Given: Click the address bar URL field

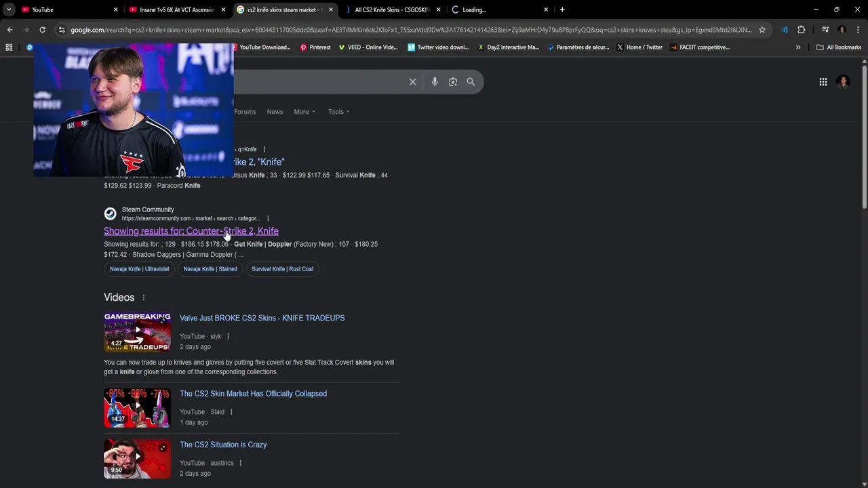Looking at the screenshot, I should [411, 30].
